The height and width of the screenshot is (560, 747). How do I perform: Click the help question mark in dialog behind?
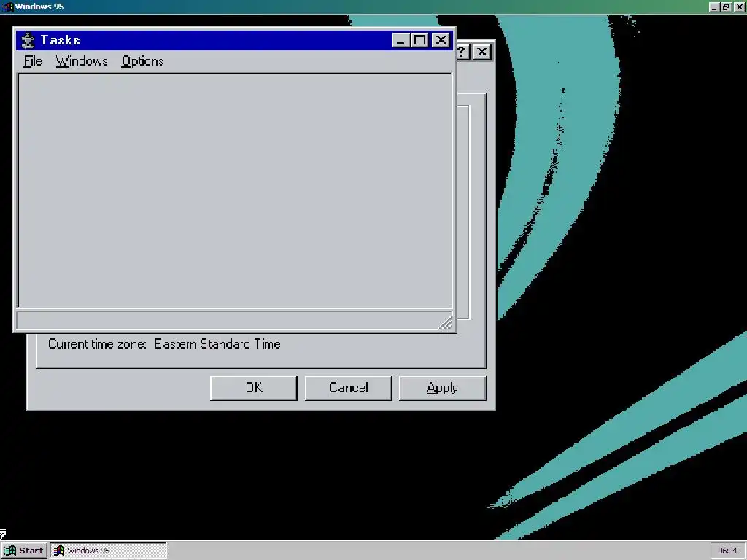point(462,52)
